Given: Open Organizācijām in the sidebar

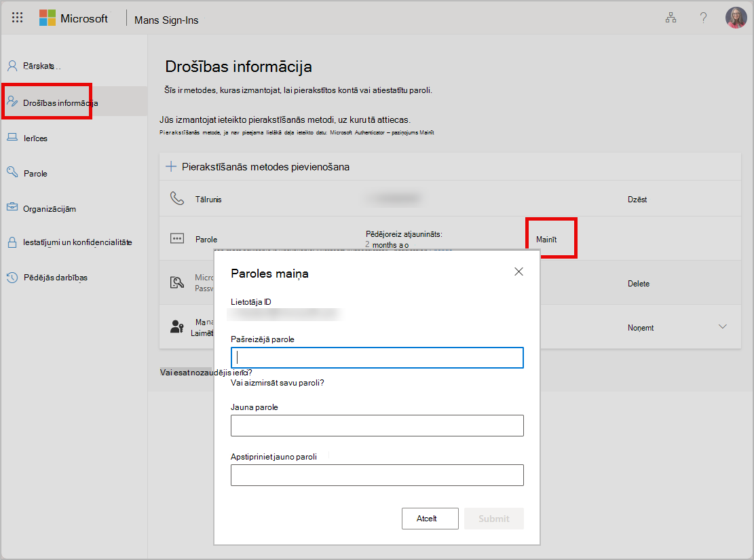Looking at the screenshot, I should tap(50, 209).
